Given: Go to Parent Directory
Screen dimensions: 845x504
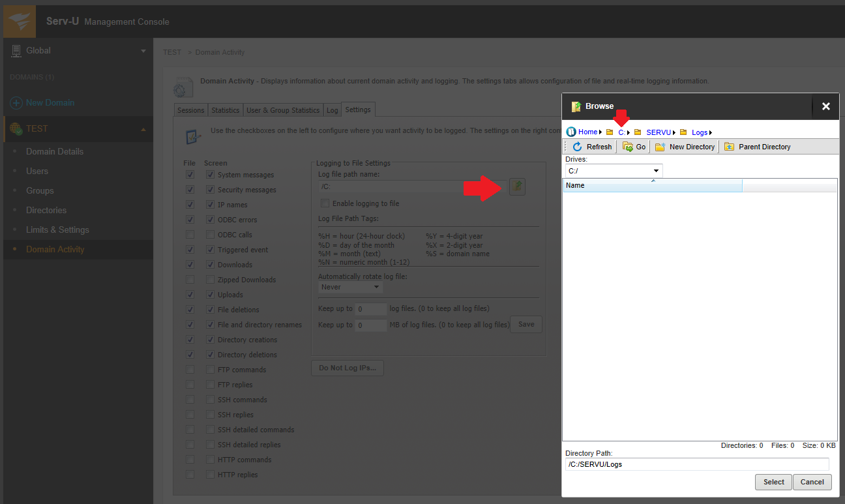Looking at the screenshot, I should (757, 147).
